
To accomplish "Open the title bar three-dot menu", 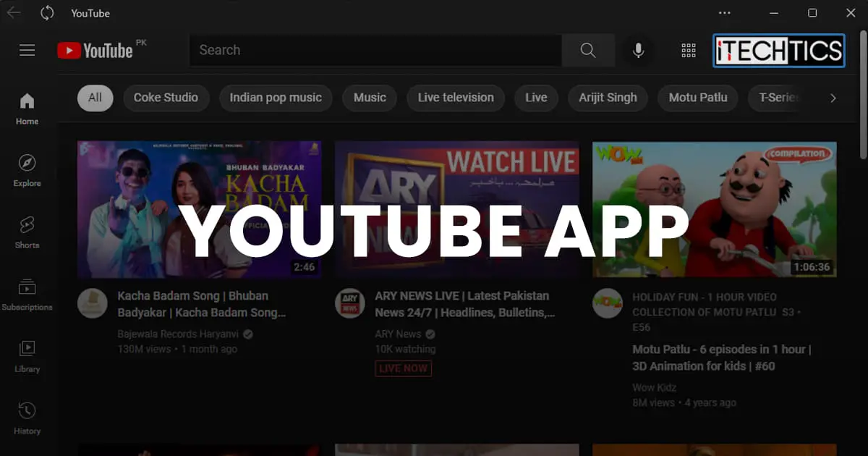I will 725,13.
